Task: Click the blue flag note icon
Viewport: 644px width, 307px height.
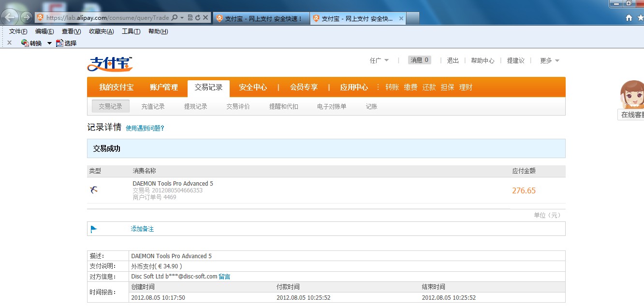Action: coord(94,229)
